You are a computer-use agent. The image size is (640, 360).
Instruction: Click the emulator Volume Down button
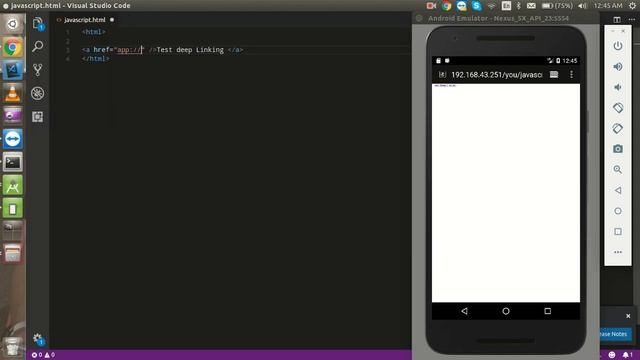pyautogui.click(x=618, y=87)
